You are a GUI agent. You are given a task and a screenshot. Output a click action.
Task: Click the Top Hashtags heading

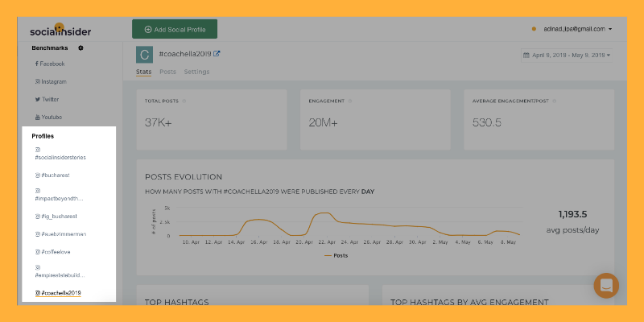pos(176,302)
